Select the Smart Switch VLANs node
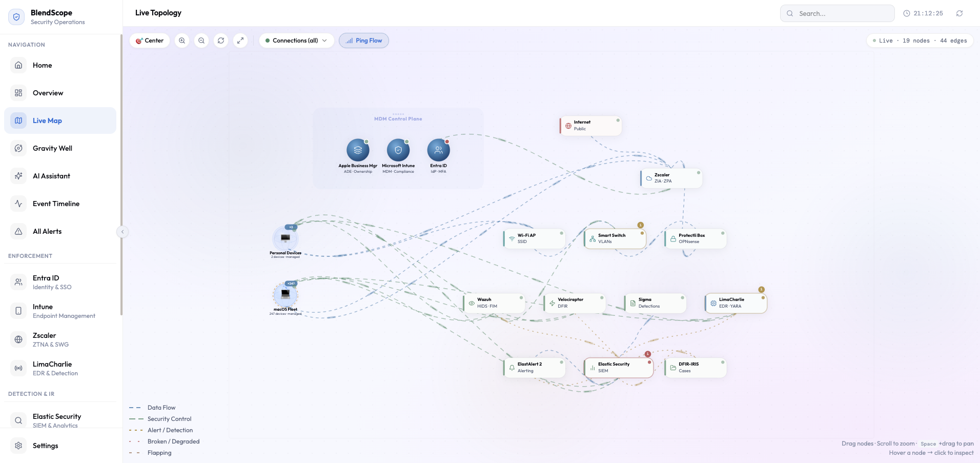980x463 pixels. coord(615,238)
